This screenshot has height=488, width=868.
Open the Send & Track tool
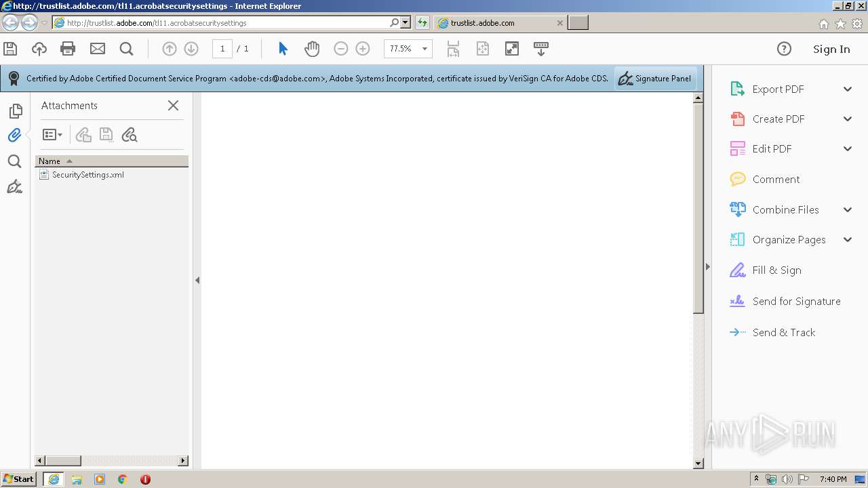pos(783,332)
